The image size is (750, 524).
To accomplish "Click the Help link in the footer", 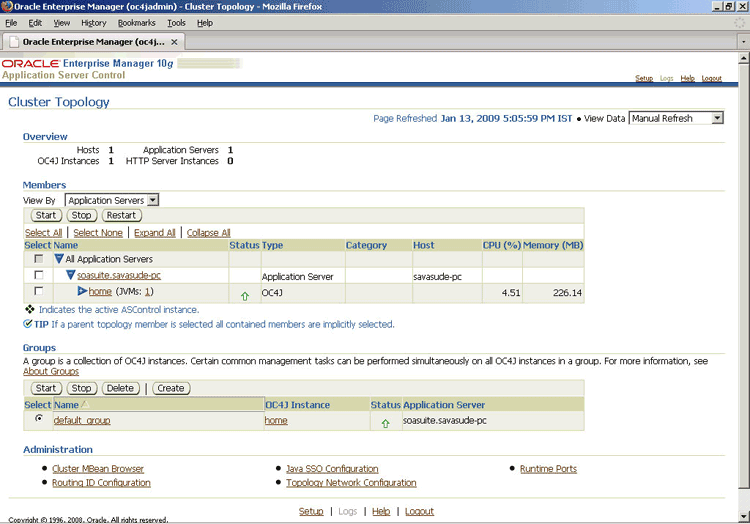I will click(x=381, y=511).
